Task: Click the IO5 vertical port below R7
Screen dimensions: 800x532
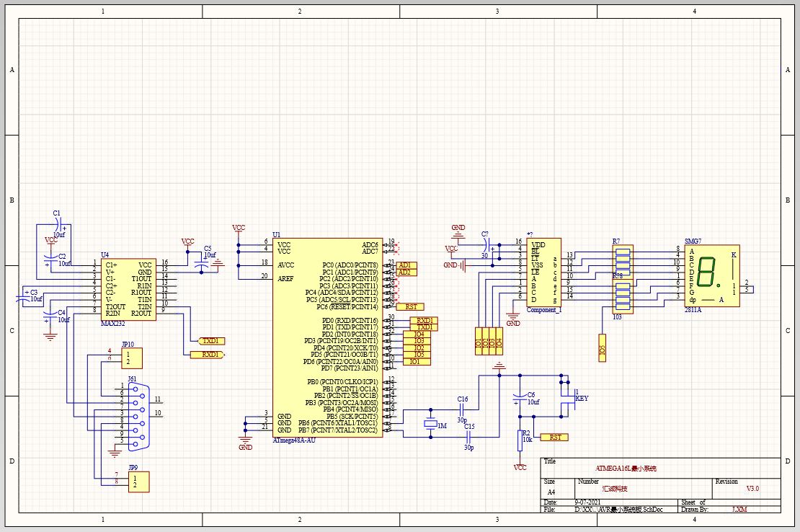Action: (602, 348)
